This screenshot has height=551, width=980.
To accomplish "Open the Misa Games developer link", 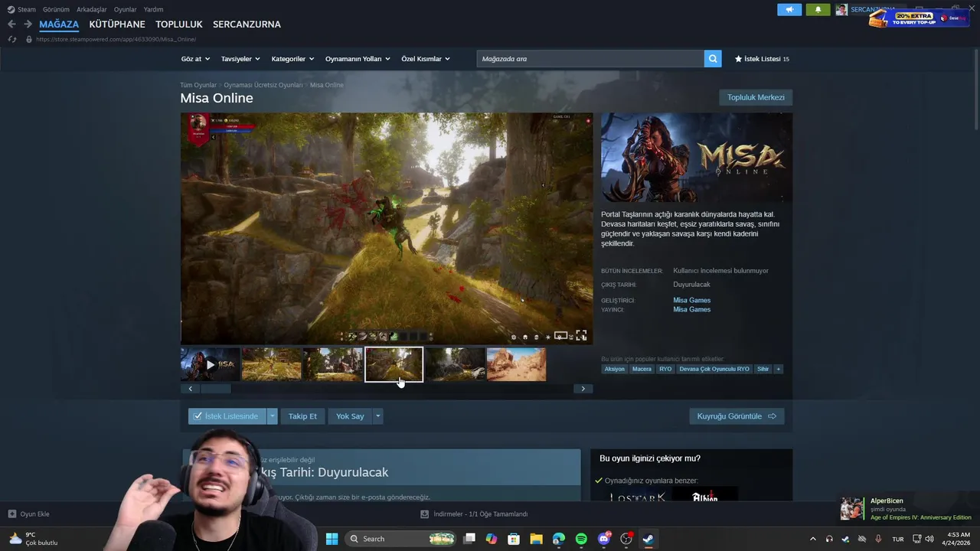I will pyautogui.click(x=692, y=300).
